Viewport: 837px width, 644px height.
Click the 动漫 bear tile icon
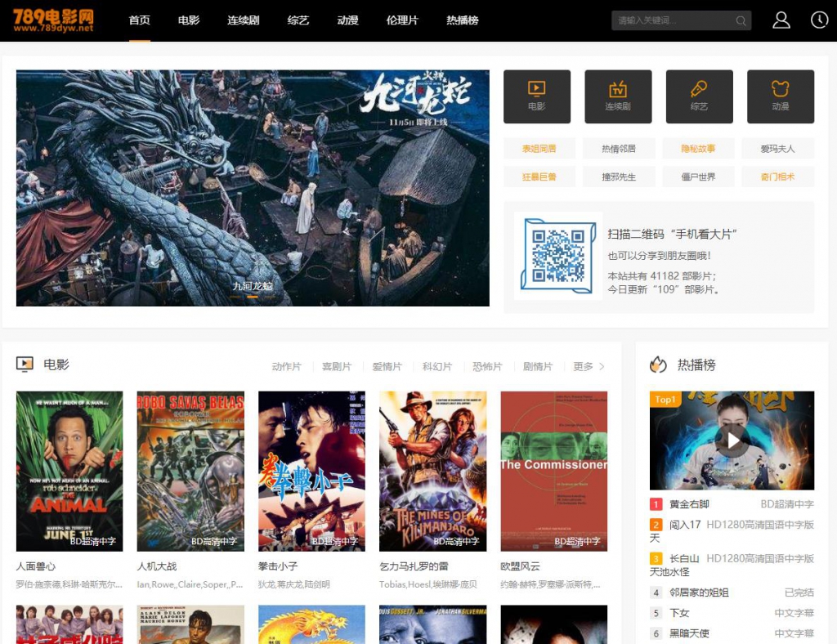[781, 88]
